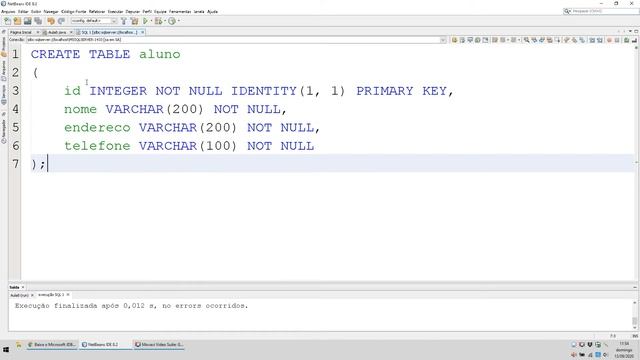The image size is (640, 360).
Task: Click the Windows Start button
Action: 6,350
